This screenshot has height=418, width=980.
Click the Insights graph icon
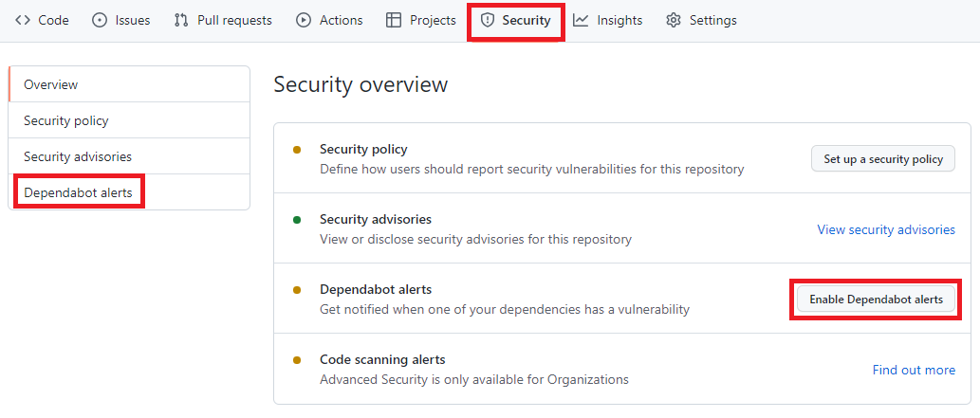(x=581, y=20)
